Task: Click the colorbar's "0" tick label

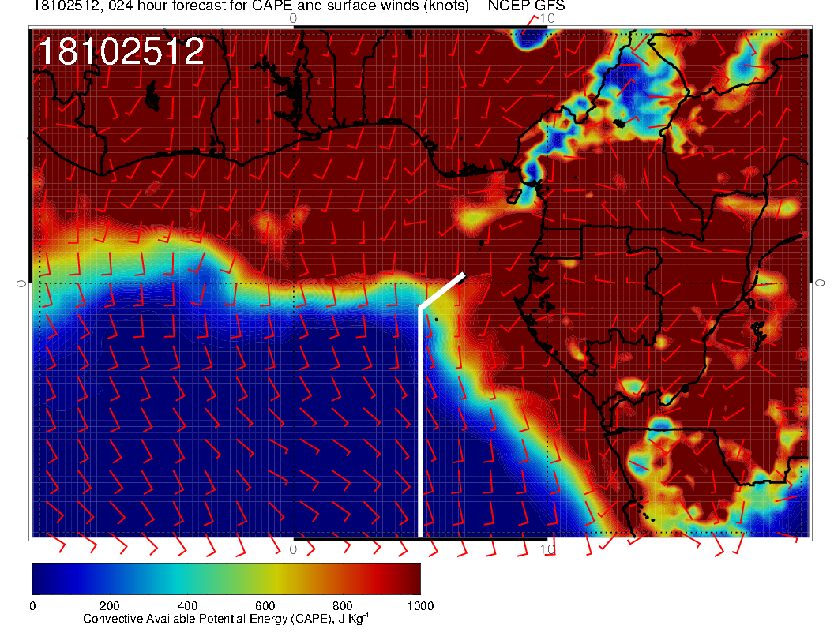Action: coord(32,606)
